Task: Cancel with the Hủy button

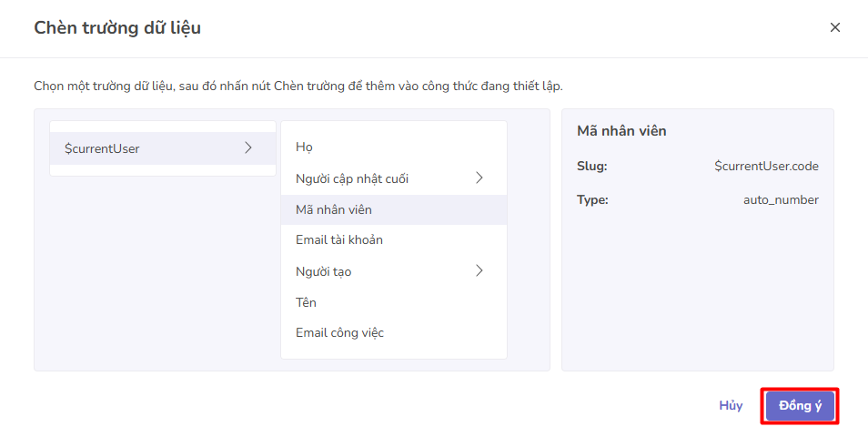Action: click(x=731, y=406)
